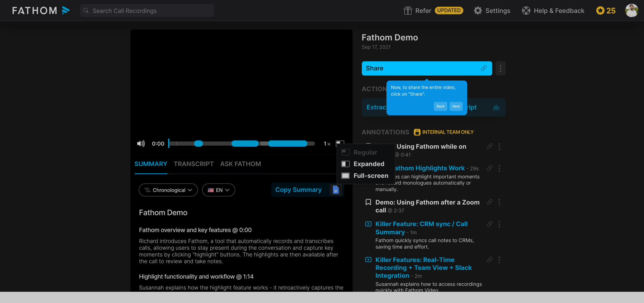Open options for Using Fathom while on

coord(499,146)
